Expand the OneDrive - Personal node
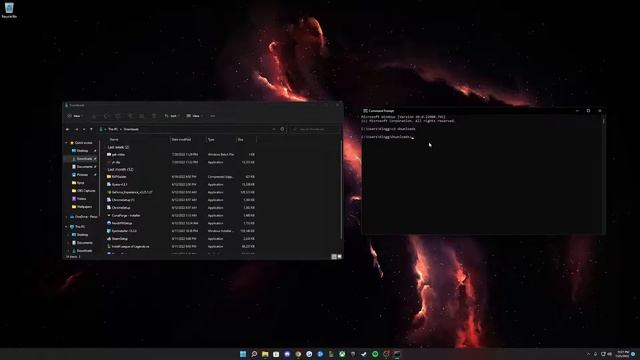 click(x=67, y=217)
